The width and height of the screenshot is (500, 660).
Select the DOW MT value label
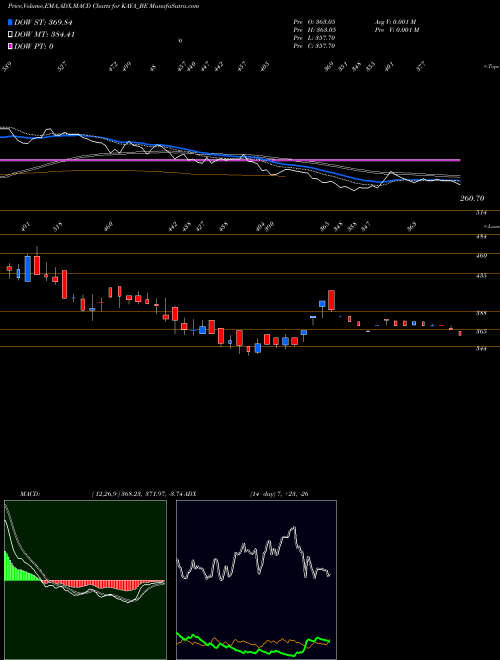45,35
